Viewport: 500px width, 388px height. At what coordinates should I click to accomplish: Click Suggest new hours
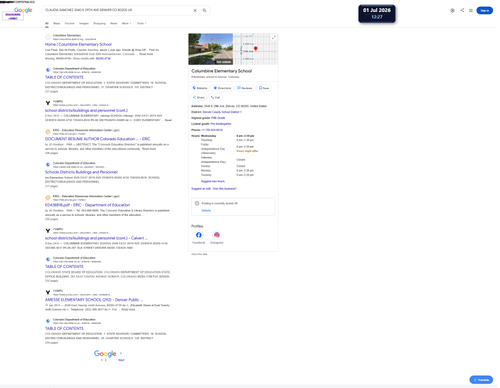(x=213, y=181)
